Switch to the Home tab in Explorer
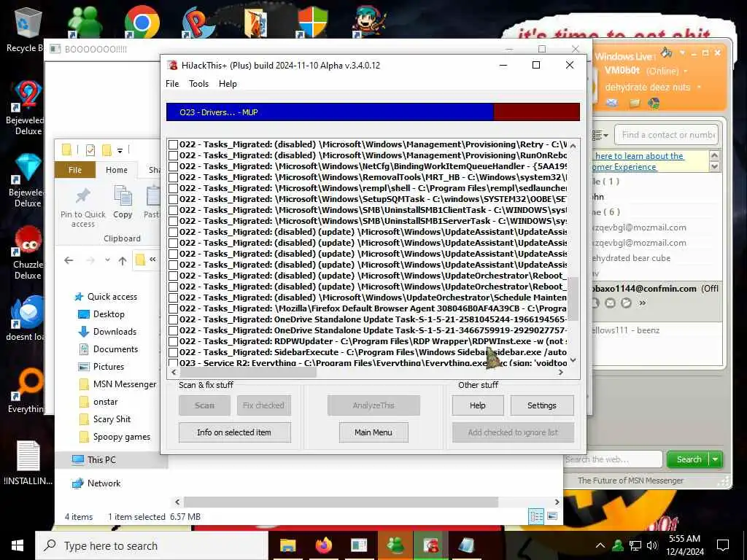Image resolution: width=747 pixels, height=560 pixels. coord(117,170)
